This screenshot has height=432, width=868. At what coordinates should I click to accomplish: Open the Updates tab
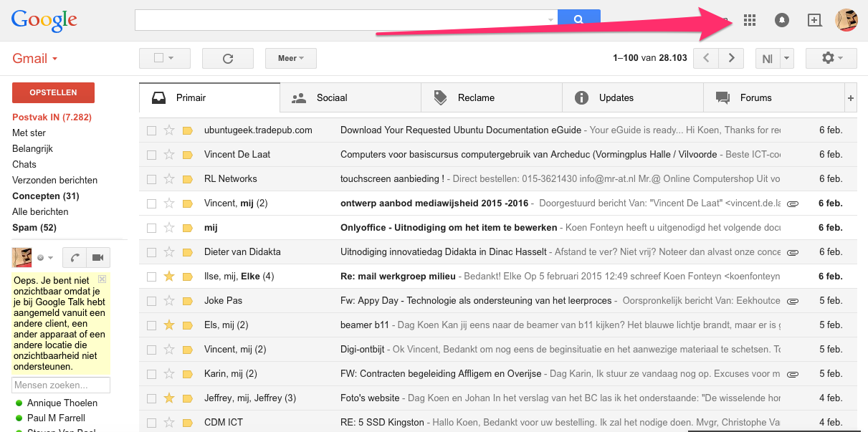click(633, 98)
